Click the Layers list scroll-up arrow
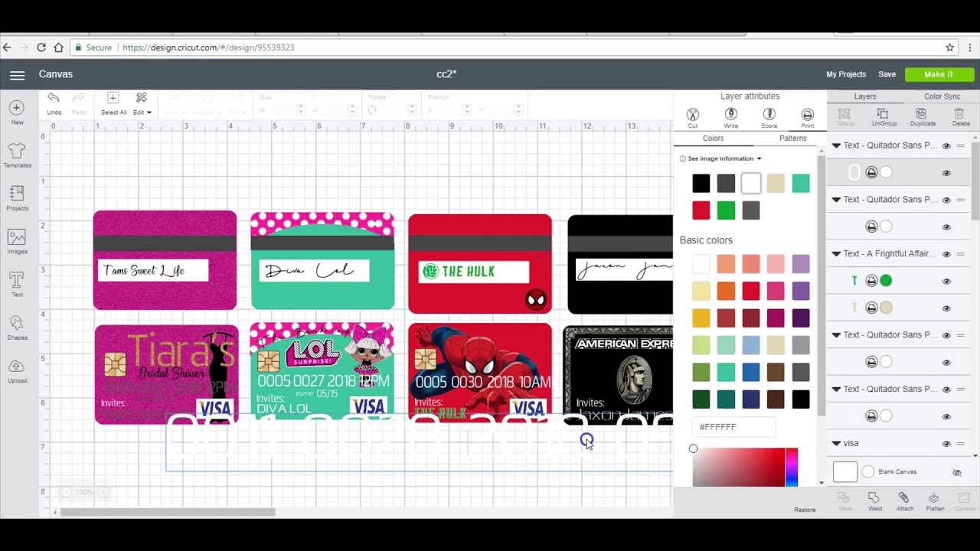The image size is (980, 551). click(975, 138)
